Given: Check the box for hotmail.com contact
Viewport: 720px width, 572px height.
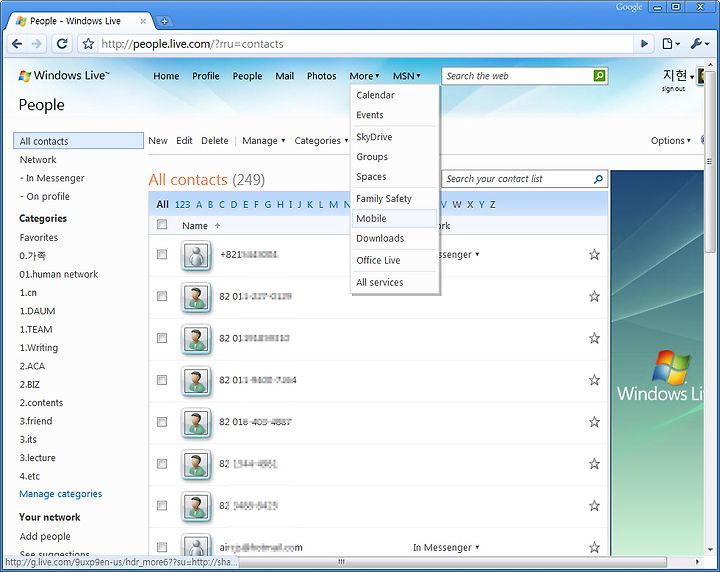Looking at the screenshot, I should tap(162, 547).
